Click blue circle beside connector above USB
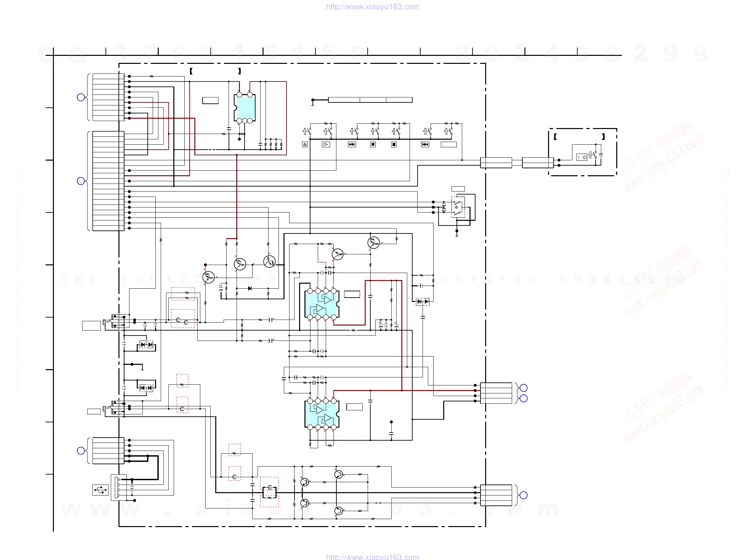 click(81, 451)
